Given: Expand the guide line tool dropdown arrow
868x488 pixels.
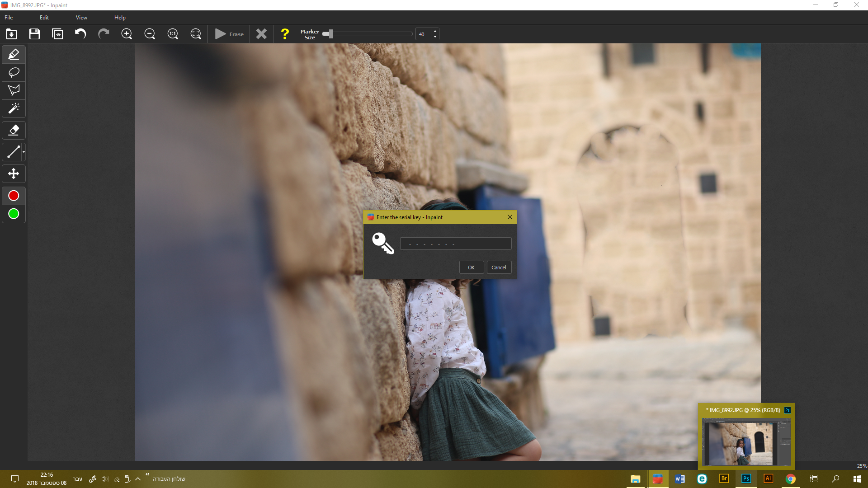Looking at the screenshot, I should tap(24, 152).
